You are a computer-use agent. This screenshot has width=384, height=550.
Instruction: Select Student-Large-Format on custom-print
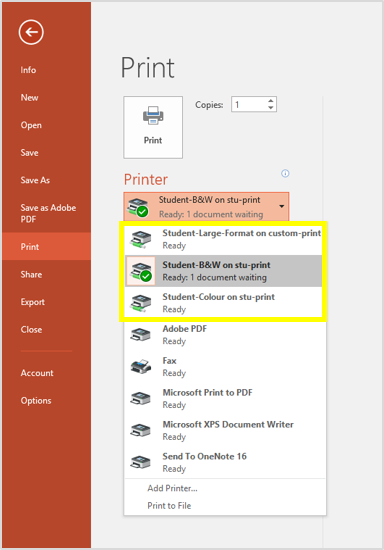pos(223,239)
